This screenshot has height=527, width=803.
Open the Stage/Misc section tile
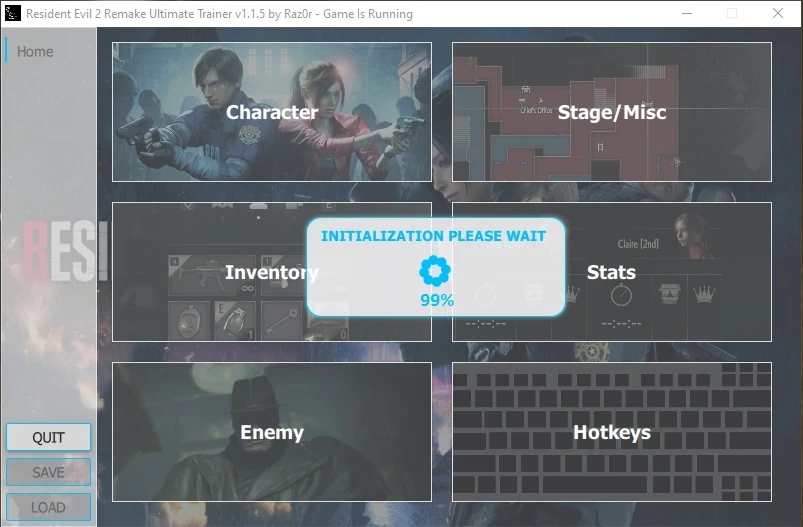(612, 112)
